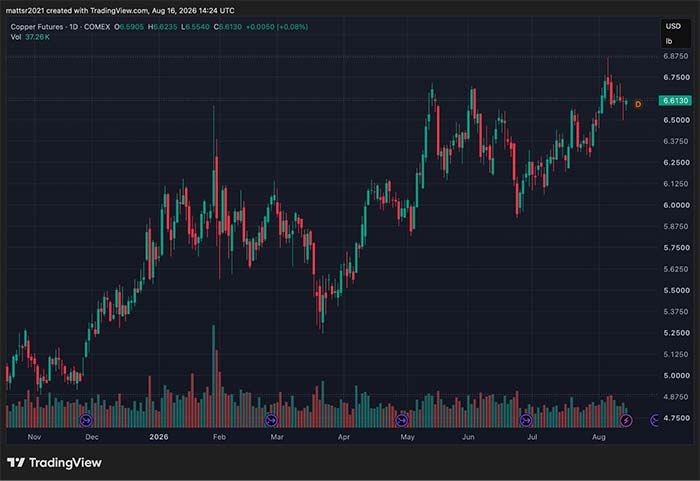Image resolution: width=700 pixels, height=481 pixels.
Task: Click the 5.8750 price scale label
Action: [x=676, y=226]
